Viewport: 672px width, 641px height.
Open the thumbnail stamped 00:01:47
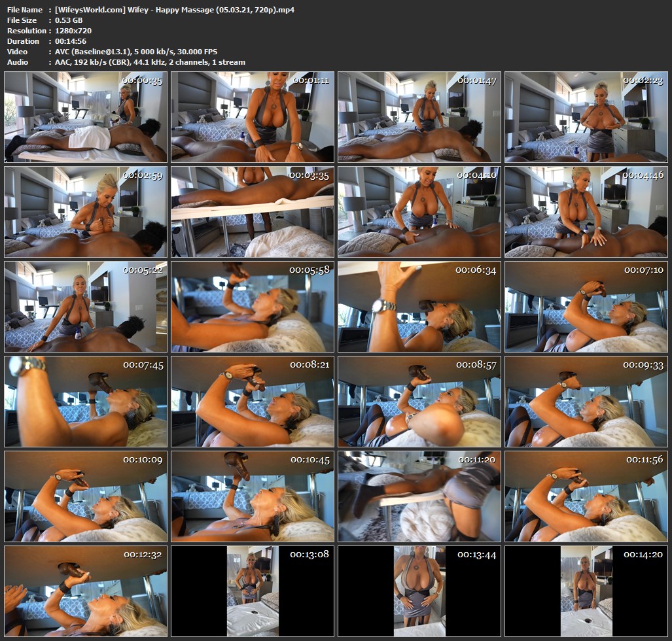[x=419, y=117]
